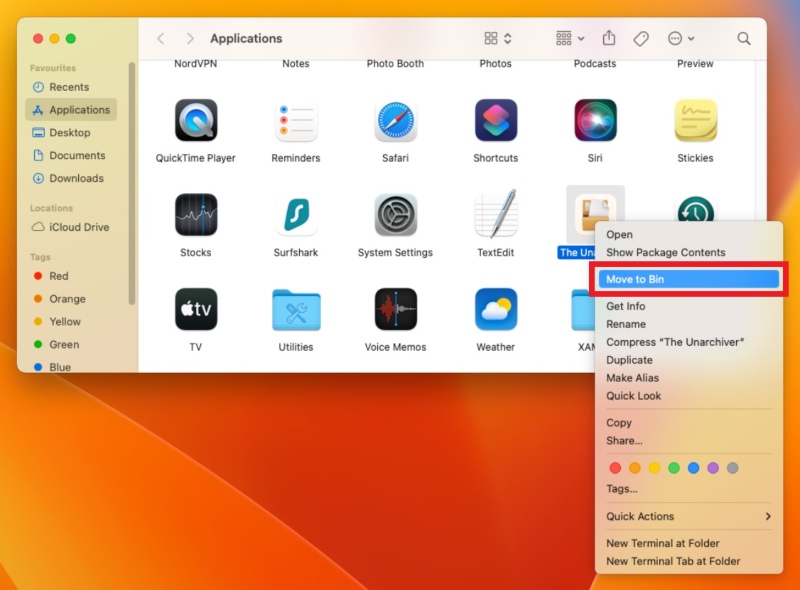Image resolution: width=800 pixels, height=590 pixels.
Task: Open Finder search magnifier
Action: [x=744, y=38]
